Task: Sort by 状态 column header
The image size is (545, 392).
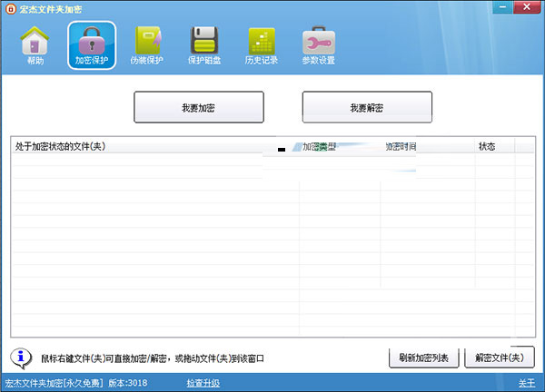Action: pos(495,146)
